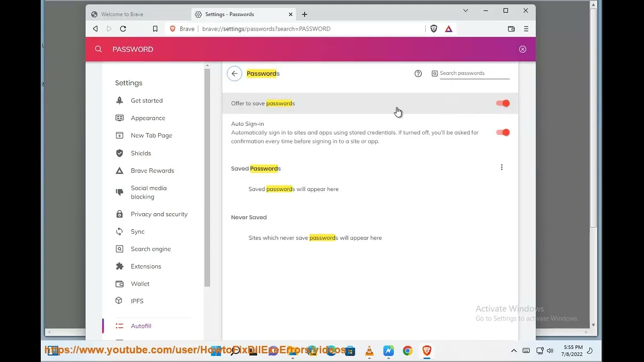The image size is (644, 362).
Task: Open the Brave Wallet toolbar icon
Action: click(511, 29)
